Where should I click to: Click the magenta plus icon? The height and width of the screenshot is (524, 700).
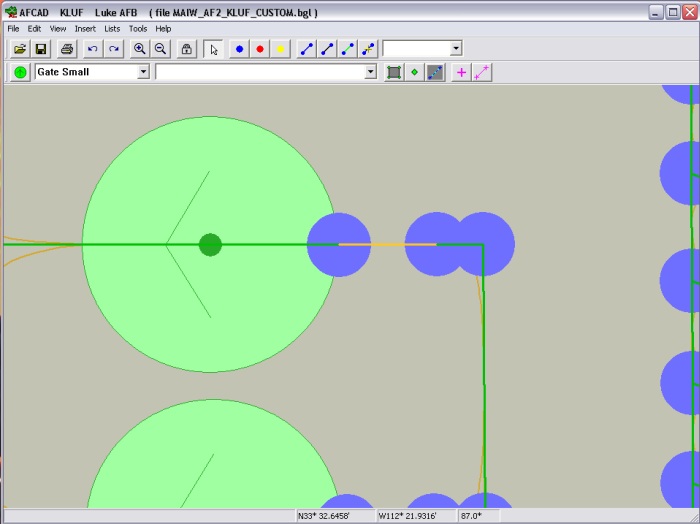[x=461, y=72]
